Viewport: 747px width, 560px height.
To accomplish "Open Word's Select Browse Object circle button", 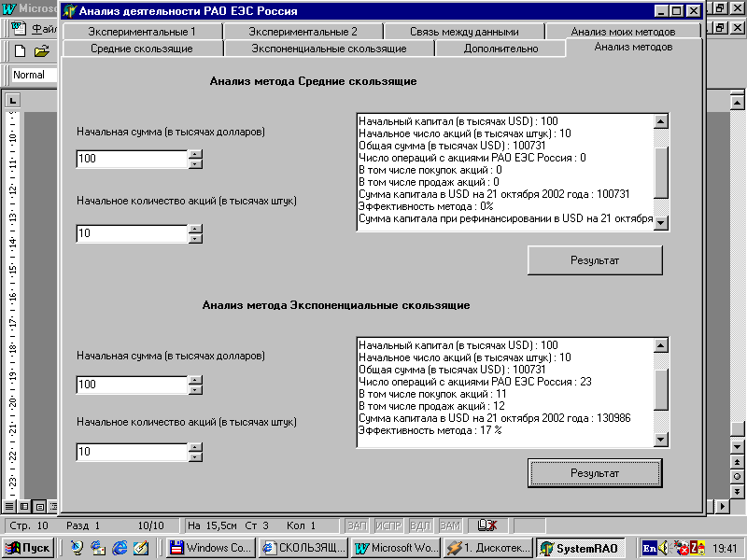I will point(737,476).
